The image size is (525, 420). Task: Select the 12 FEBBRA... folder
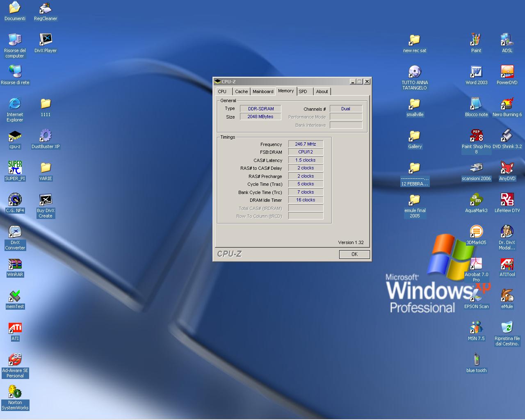(415, 173)
